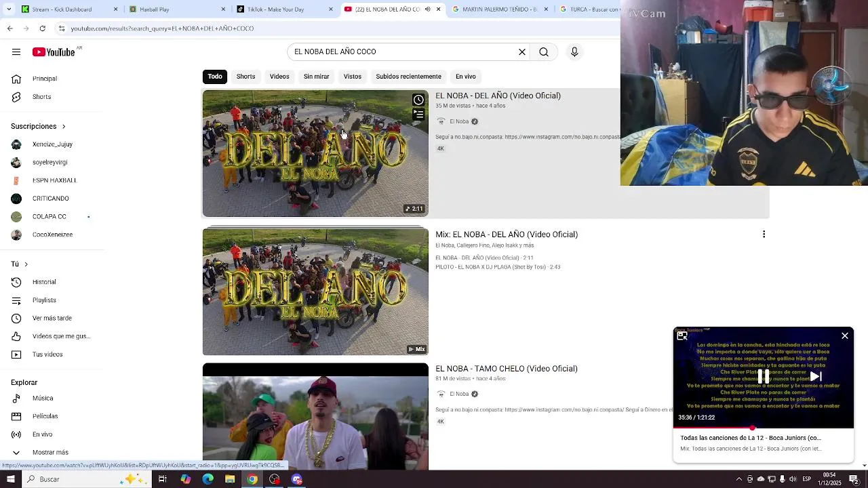Select the Todo filter chip
The width and height of the screenshot is (868, 488).
(215, 77)
